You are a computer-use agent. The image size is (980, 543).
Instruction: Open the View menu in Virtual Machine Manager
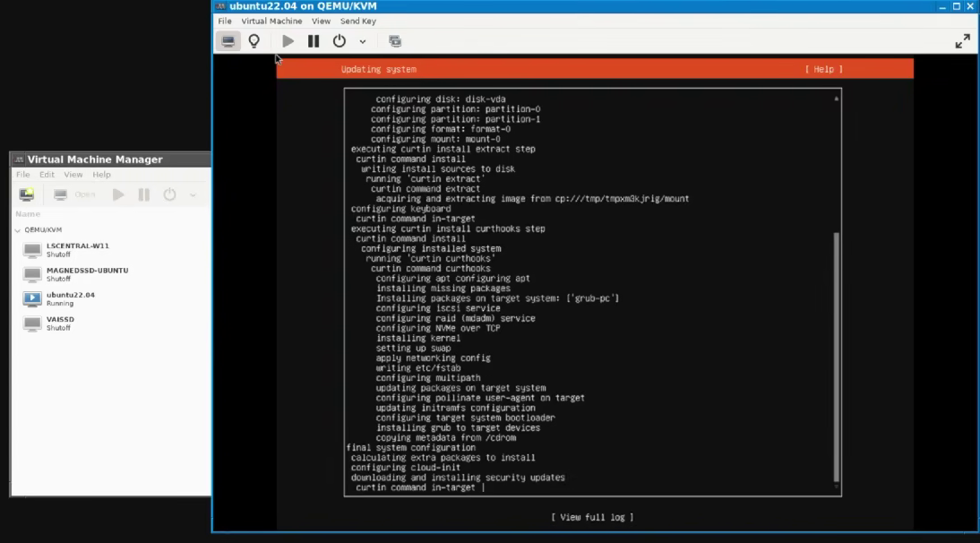pyautogui.click(x=73, y=175)
